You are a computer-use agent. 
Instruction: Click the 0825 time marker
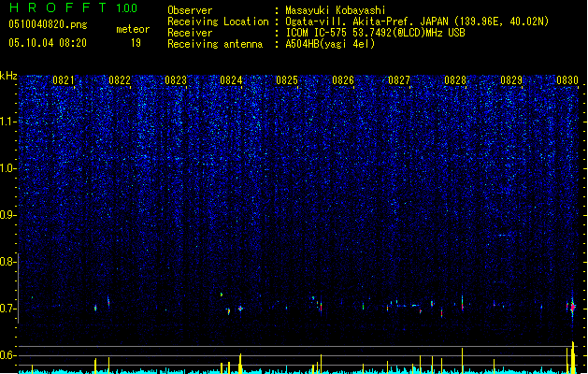click(287, 80)
